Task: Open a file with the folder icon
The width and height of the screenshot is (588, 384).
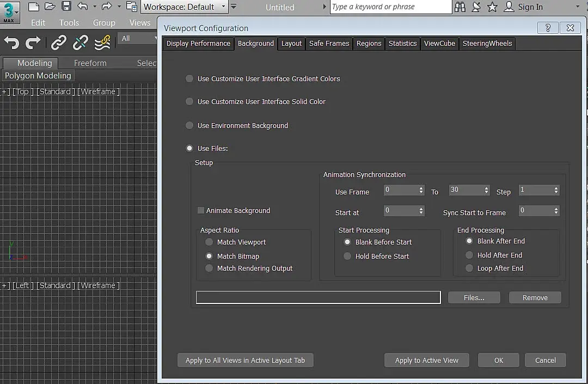Action: (x=50, y=7)
